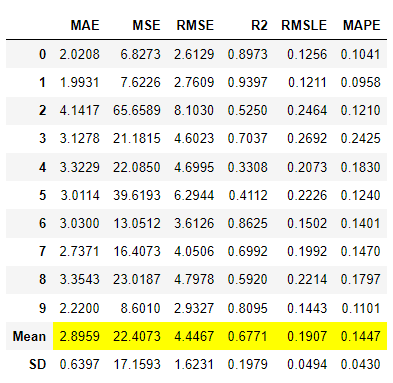Click RMSLE value 0.2464
Screen dimensions: 393x383
click(307, 110)
